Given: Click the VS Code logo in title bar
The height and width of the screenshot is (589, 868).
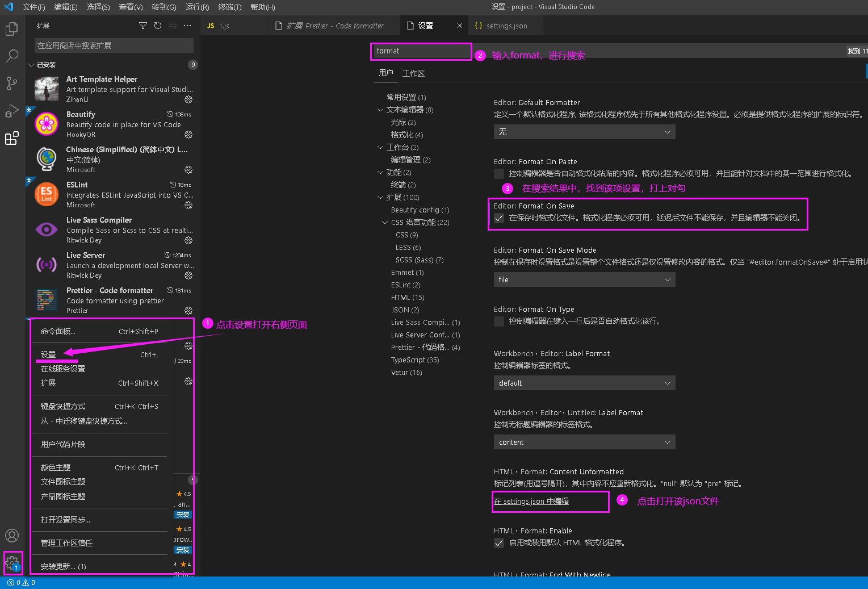Looking at the screenshot, I should click(x=9, y=7).
